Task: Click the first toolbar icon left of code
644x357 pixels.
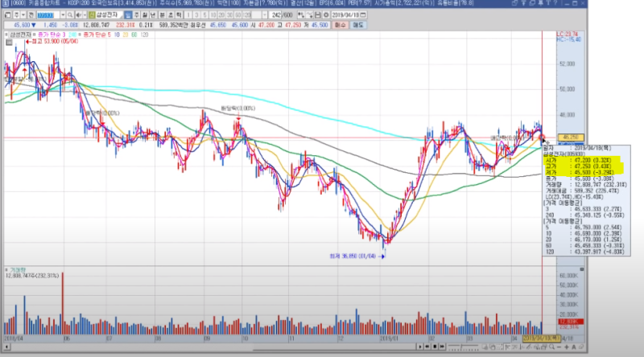Action: pyautogui.click(x=8, y=14)
